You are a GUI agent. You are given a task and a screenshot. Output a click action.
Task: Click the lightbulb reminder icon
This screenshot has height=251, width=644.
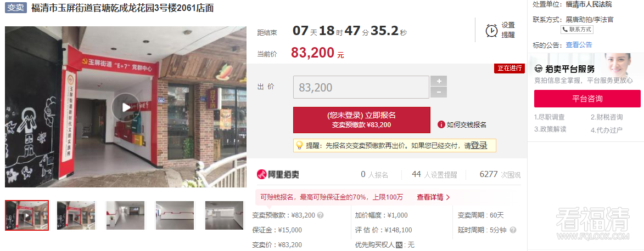point(299,145)
